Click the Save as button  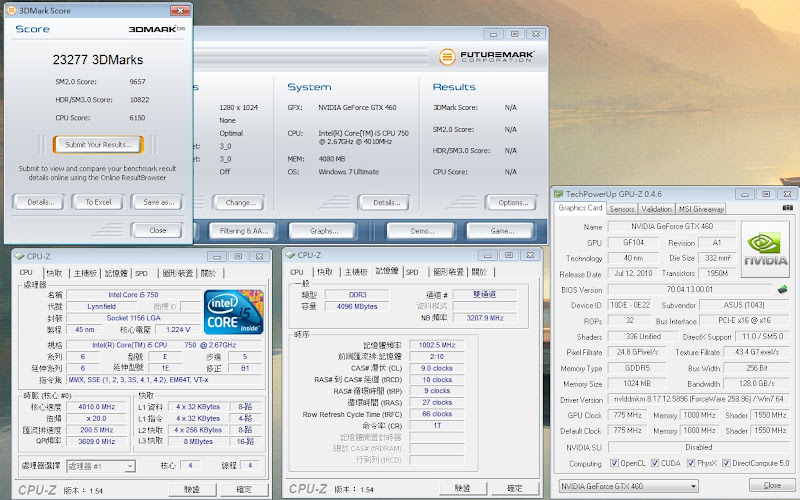coord(157,202)
